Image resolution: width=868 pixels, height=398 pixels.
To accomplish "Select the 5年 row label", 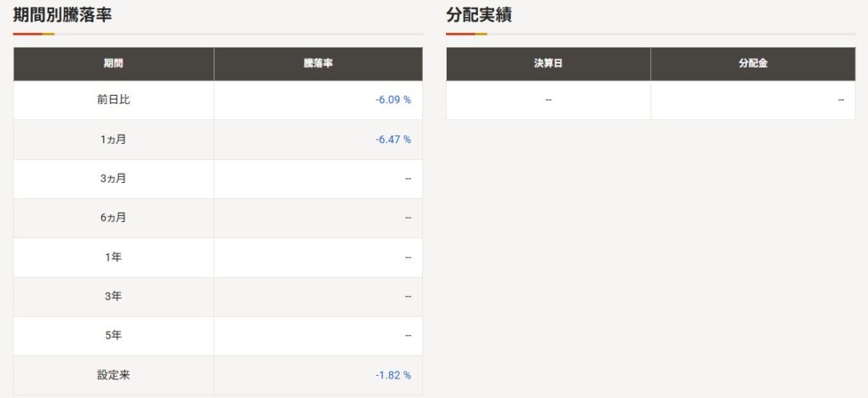I will point(114,335).
